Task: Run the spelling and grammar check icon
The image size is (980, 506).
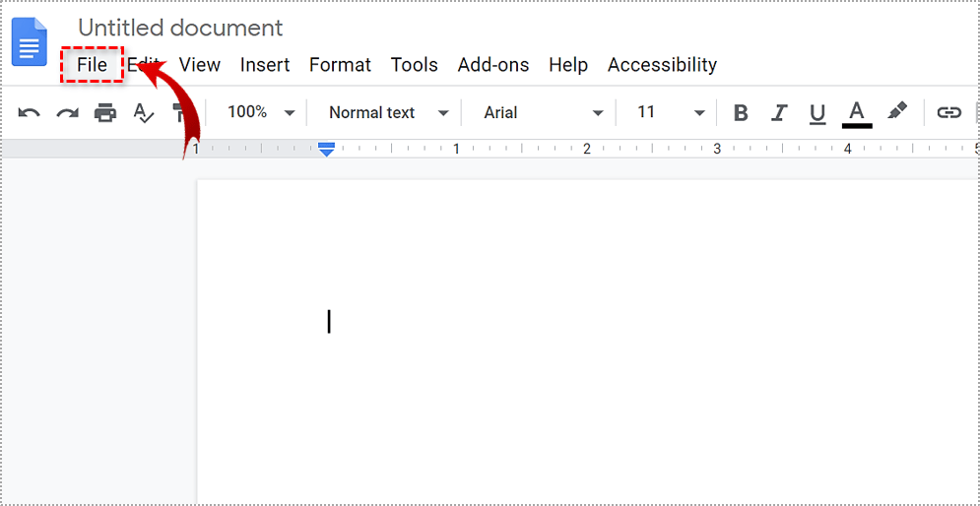Action: 144,113
